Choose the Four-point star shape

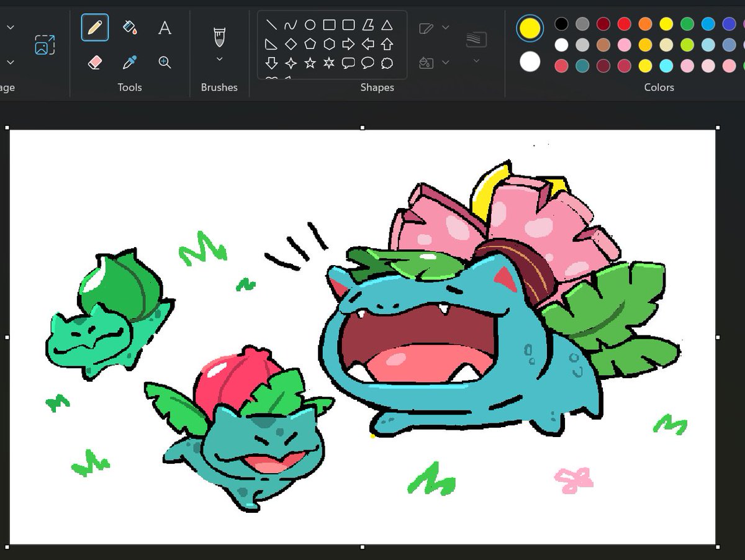(x=291, y=63)
